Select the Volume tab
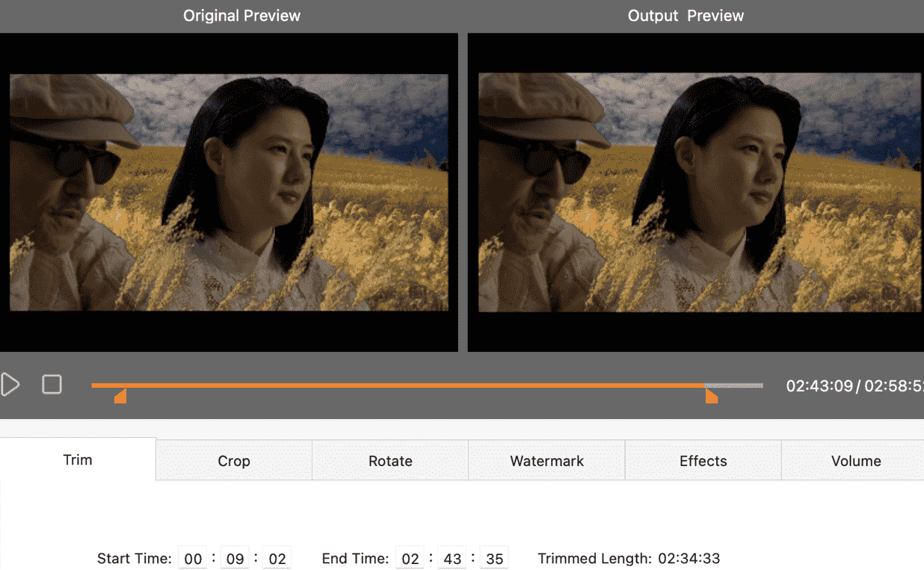924x570 pixels. pos(856,461)
